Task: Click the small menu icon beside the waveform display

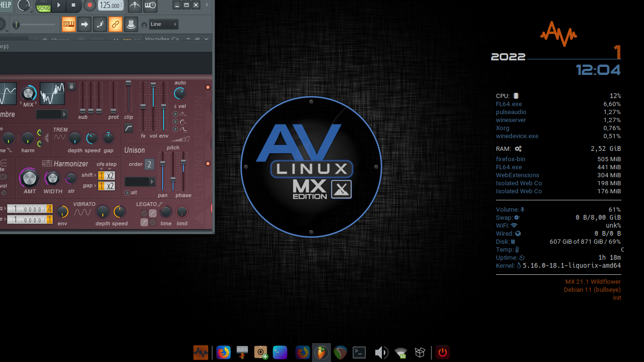Action: point(71,86)
